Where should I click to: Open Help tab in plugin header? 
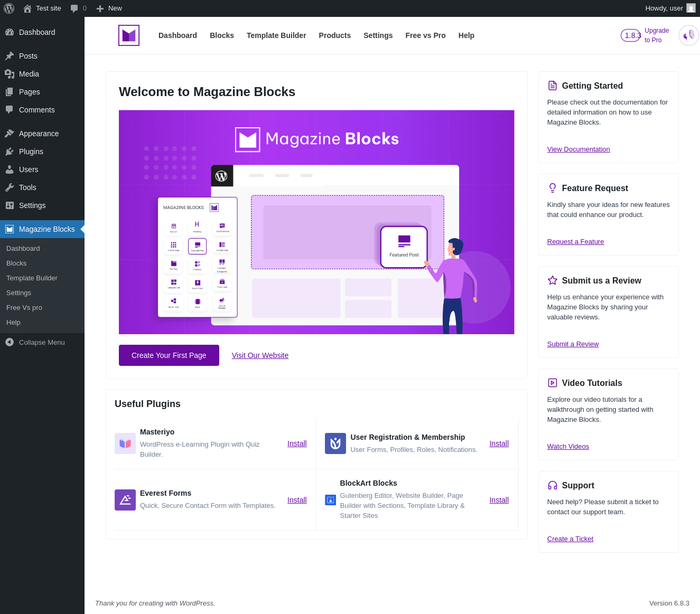tap(466, 35)
